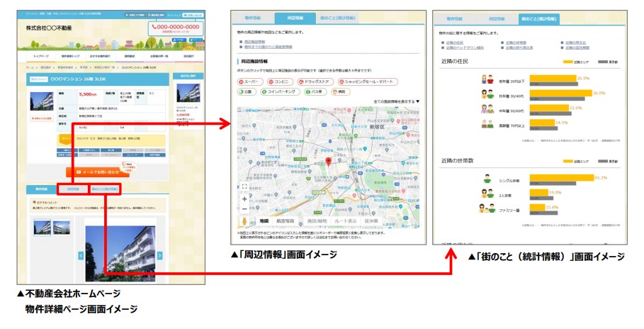Click the yellow Street View pegman icon
Viewport: 644px width, 329px height.
(x=244, y=221)
